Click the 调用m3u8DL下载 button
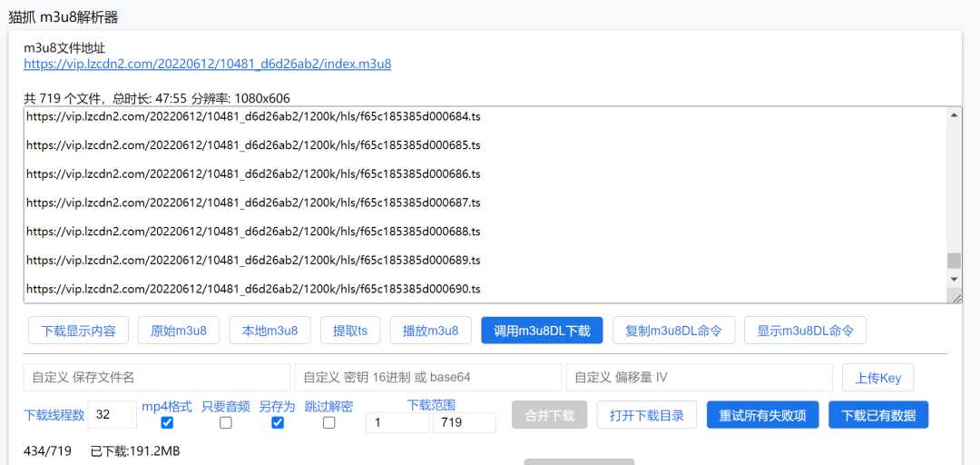980x465 pixels. pos(542,331)
